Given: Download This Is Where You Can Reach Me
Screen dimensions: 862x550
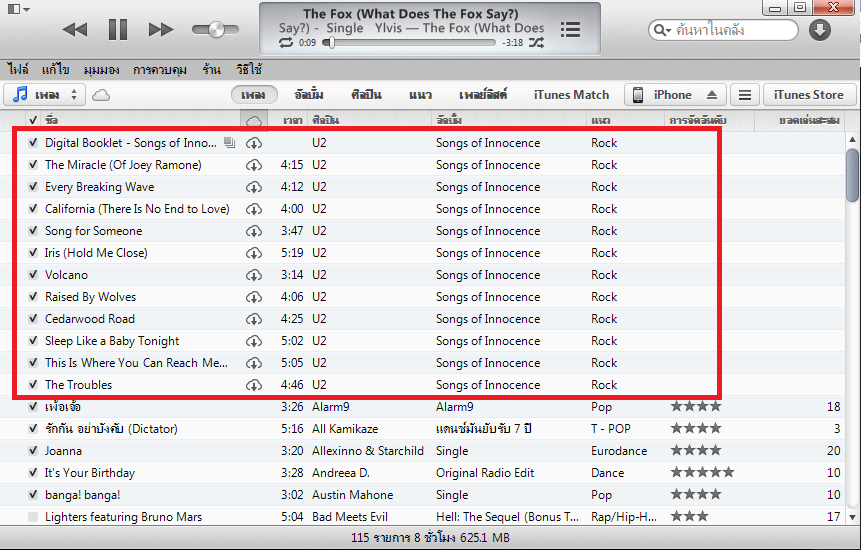Looking at the screenshot, I should (x=253, y=363).
